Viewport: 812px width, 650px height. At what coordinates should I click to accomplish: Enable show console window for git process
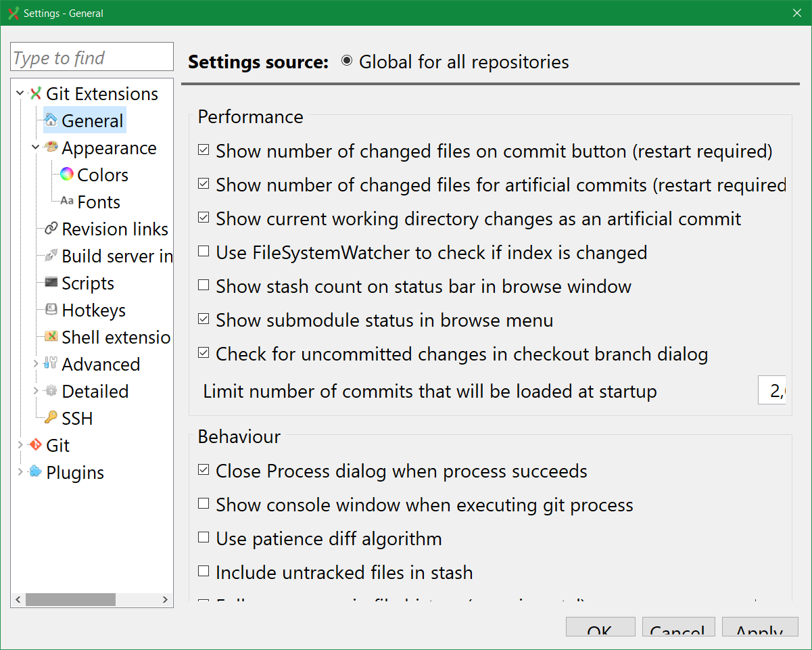tap(204, 504)
